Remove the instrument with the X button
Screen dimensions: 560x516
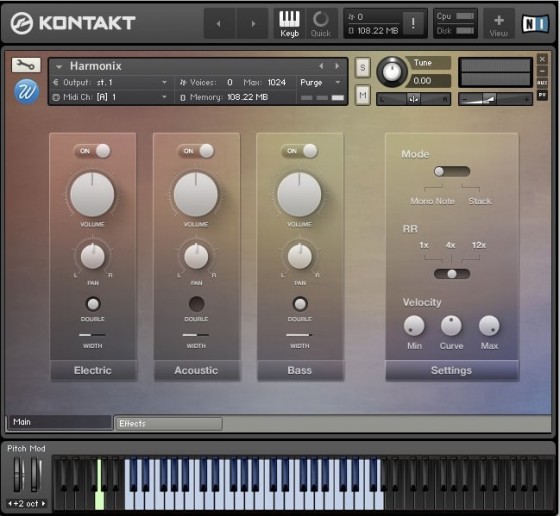(x=542, y=59)
